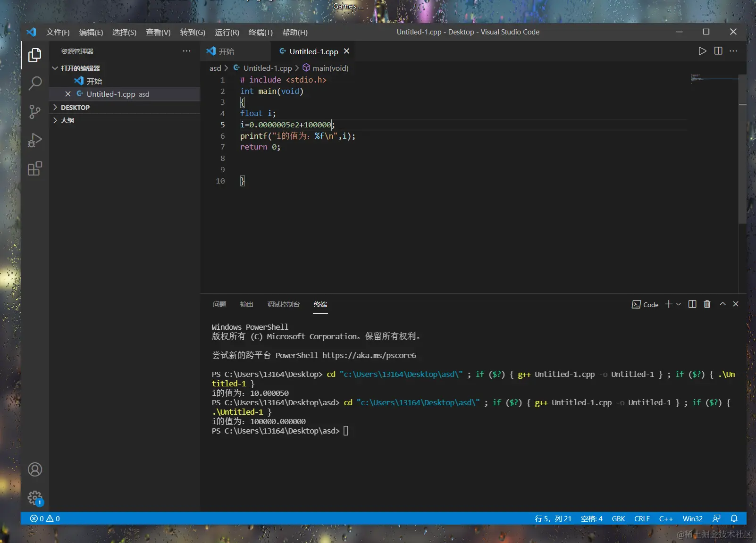756x543 pixels.
Task: Maximize the terminal panel size
Action: pyautogui.click(x=722, y=304)
